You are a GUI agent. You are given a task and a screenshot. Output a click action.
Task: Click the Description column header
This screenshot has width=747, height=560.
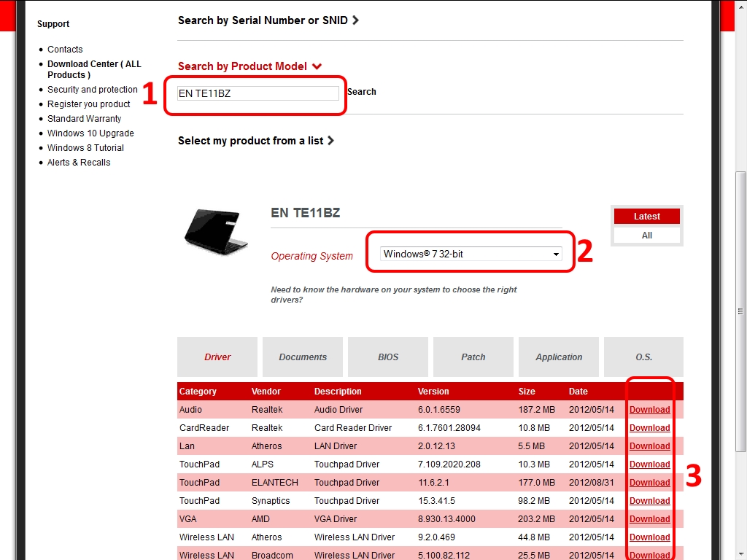click(x=338, y=392)
